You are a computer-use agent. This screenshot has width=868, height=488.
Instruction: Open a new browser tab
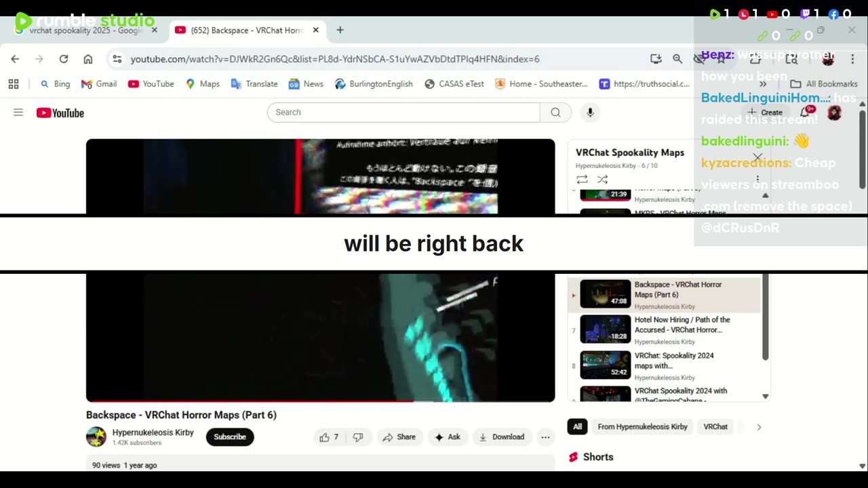pyautogui.click(x=340, y=30)
